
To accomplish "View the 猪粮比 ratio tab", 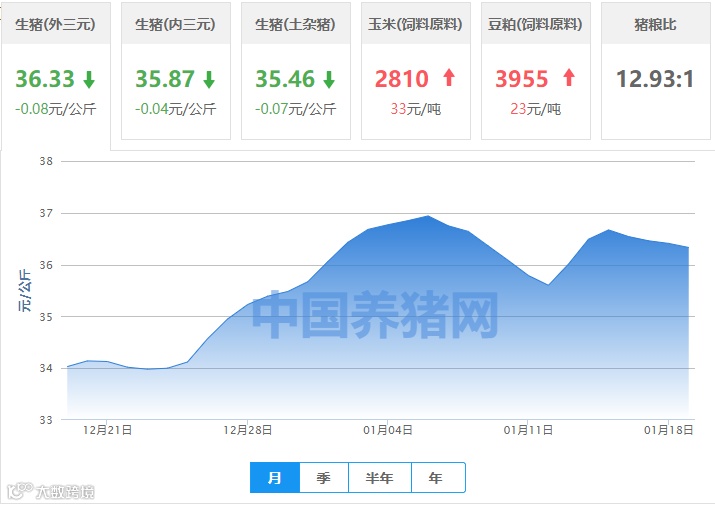I will tap(655, 71).
